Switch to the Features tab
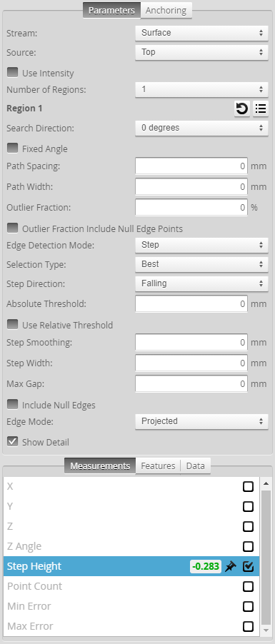This screenshot has height=644, width=275. click(x=158, y=466)
